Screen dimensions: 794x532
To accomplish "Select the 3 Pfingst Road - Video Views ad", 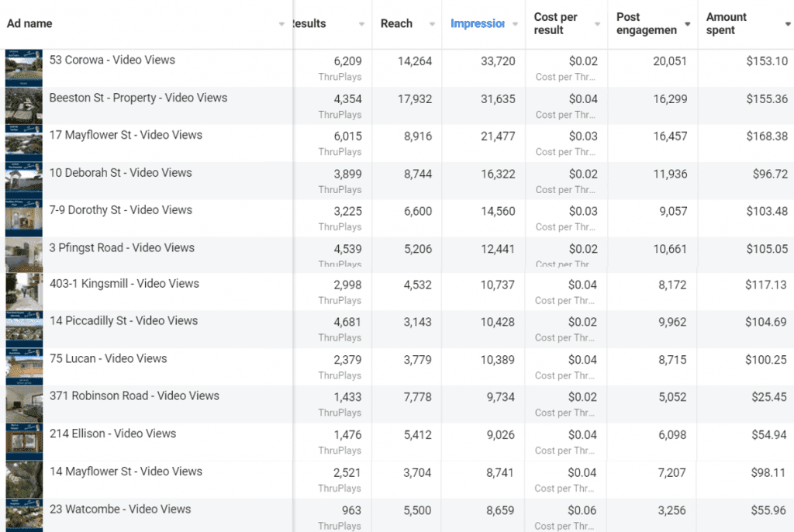I will (122, 247).
